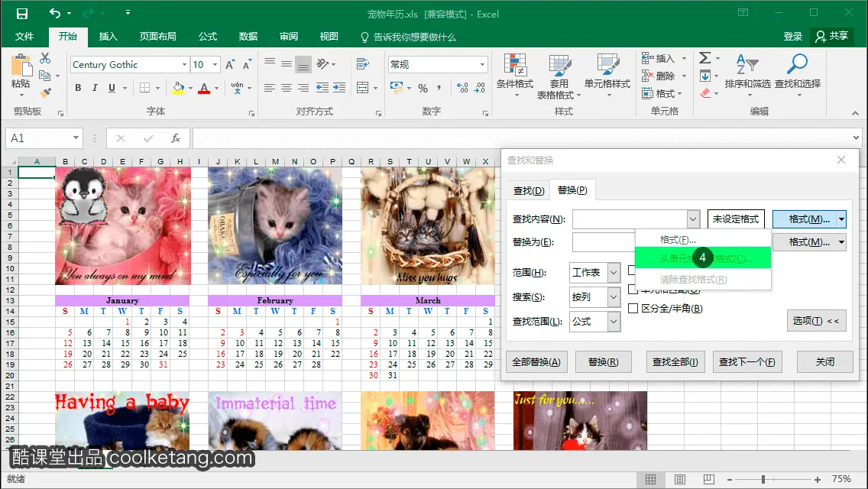Select the Cut scissors icon
868x489 pixels.
tap(45, 58)
